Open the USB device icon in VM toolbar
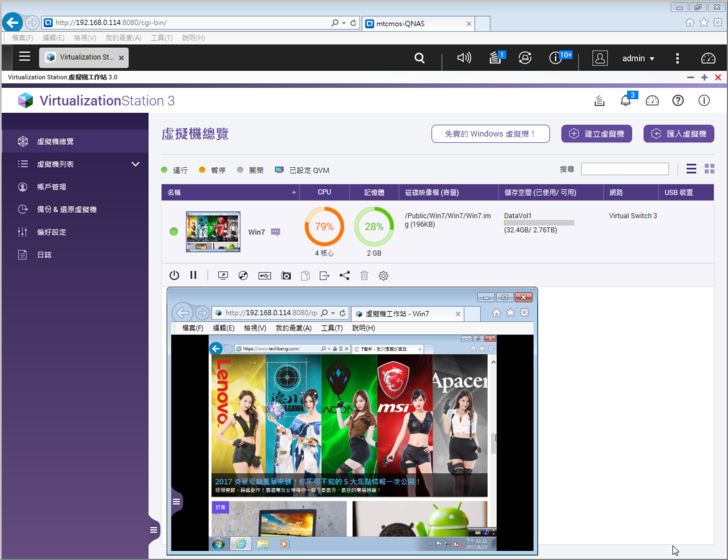The image size is (728, 560). coord(264,275)
